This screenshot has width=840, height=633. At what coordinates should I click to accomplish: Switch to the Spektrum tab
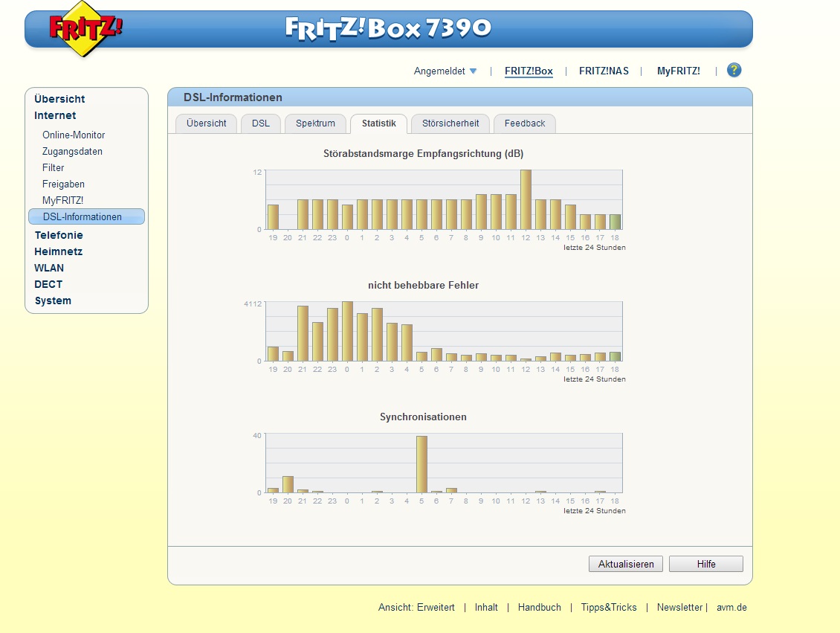coord(315,123)
